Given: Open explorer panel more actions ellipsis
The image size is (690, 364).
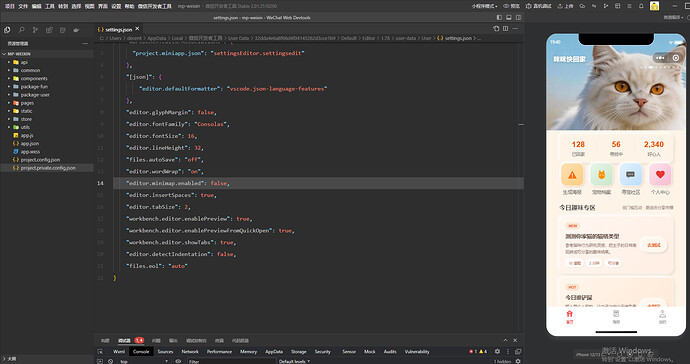Looking at the screenshot, I should pos(85,44).
